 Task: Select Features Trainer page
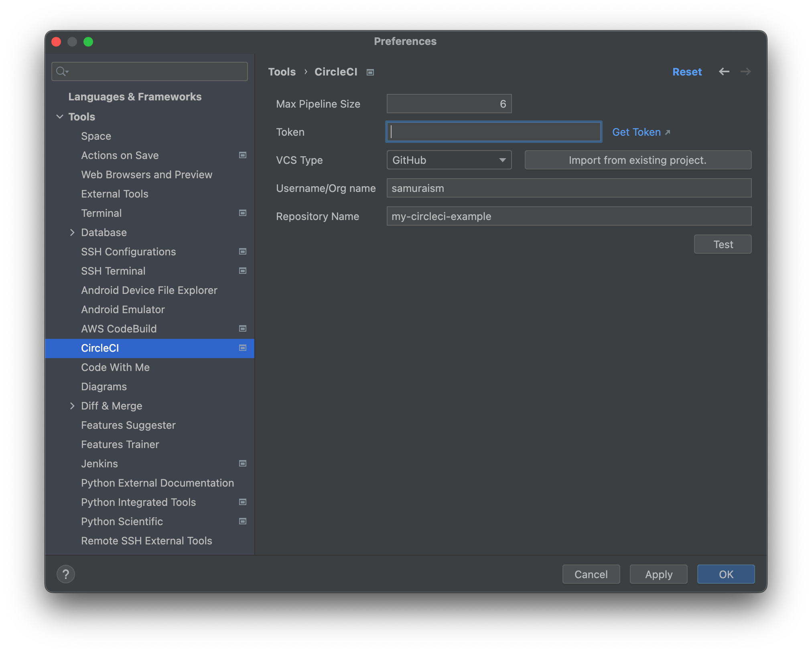coord(120,444)
